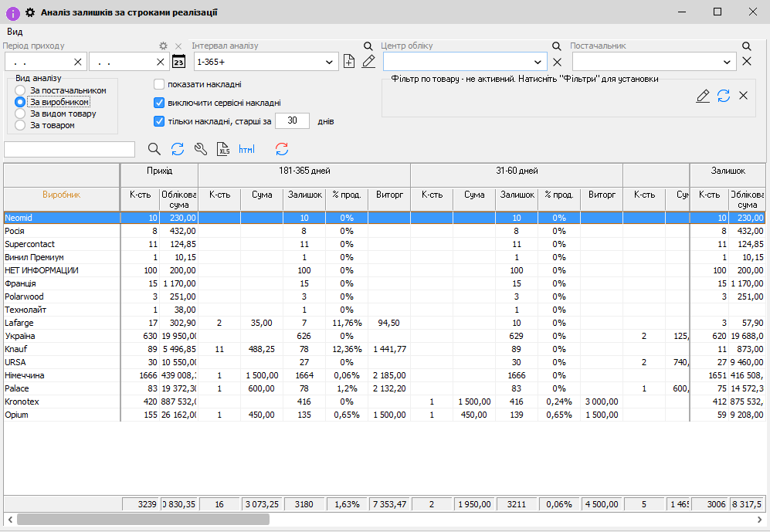Click the calendar icon for the receipt period
The width and height of the screenshot is (770, 532).
tap(179, 62)
